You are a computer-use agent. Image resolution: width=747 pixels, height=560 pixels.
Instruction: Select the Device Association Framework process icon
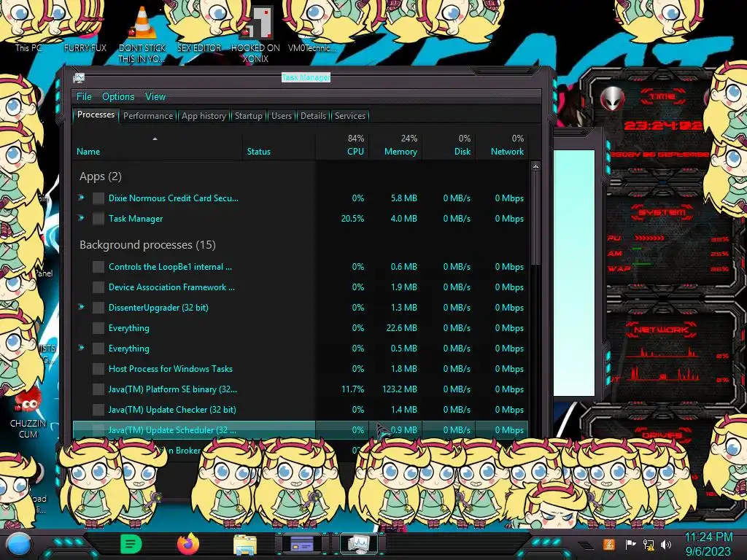[x=98, y=287]
